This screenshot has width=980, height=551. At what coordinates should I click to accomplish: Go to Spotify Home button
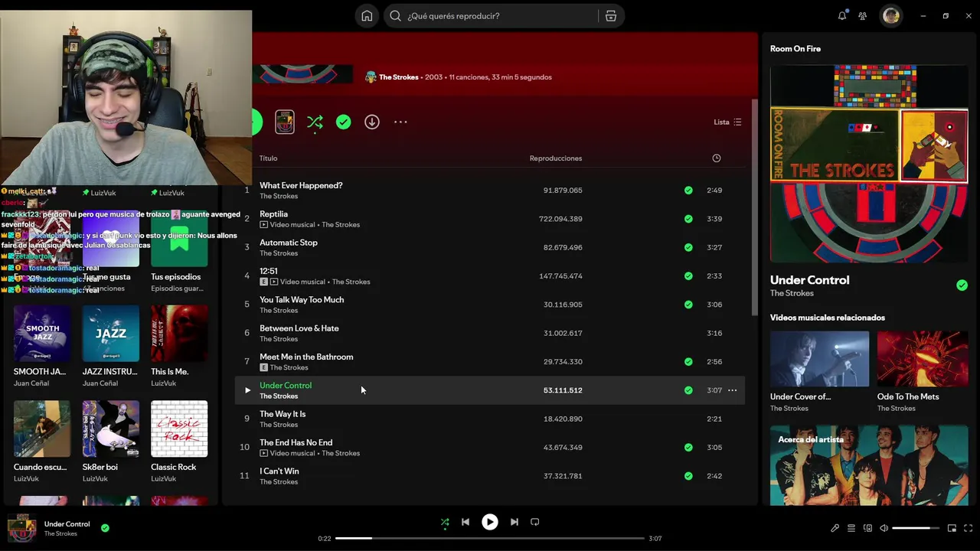pyautogui.click(x=367, y=16)
